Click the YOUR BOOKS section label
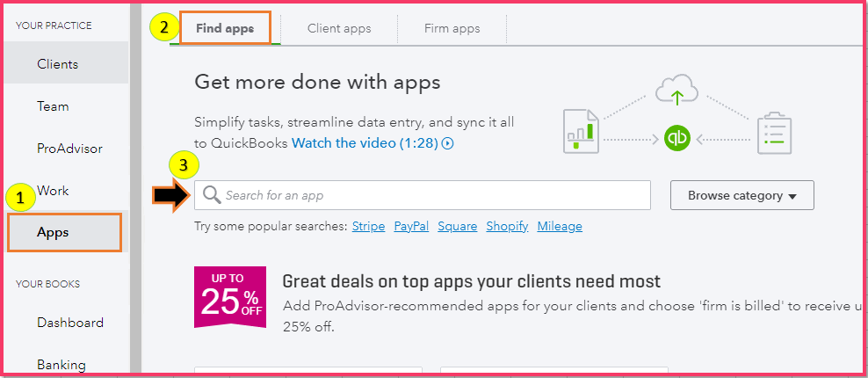Image resolution: width=868 pixels, height=378 pixels. click(x=47, y=284)
